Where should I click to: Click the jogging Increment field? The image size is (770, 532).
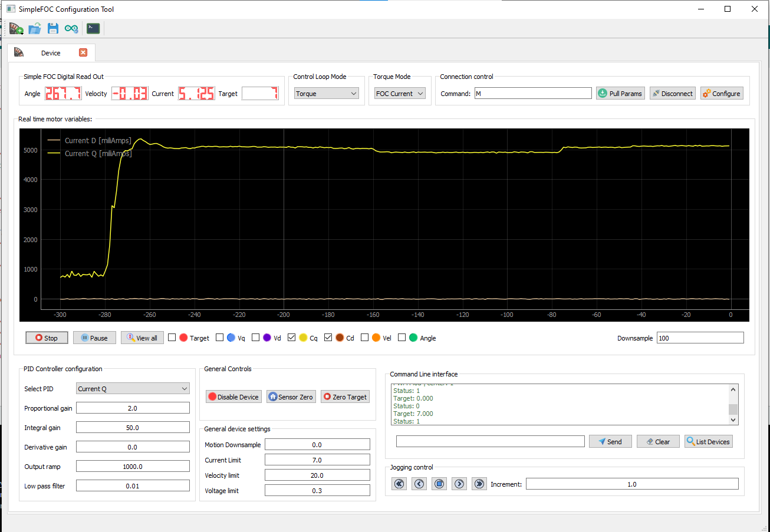(632, 484)
